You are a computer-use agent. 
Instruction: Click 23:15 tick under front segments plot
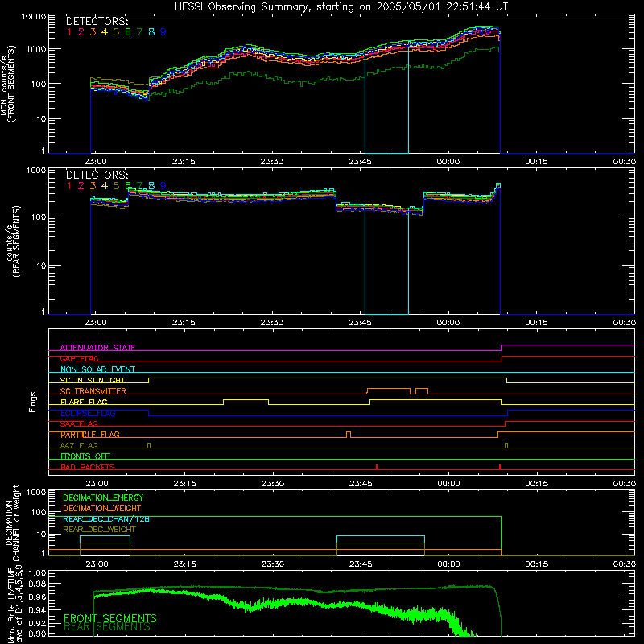pyautogui.click(x=184, y=162)
